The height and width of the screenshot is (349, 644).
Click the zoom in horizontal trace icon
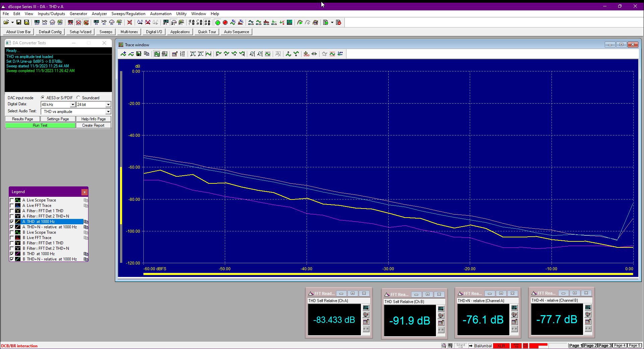click(193, 54)
